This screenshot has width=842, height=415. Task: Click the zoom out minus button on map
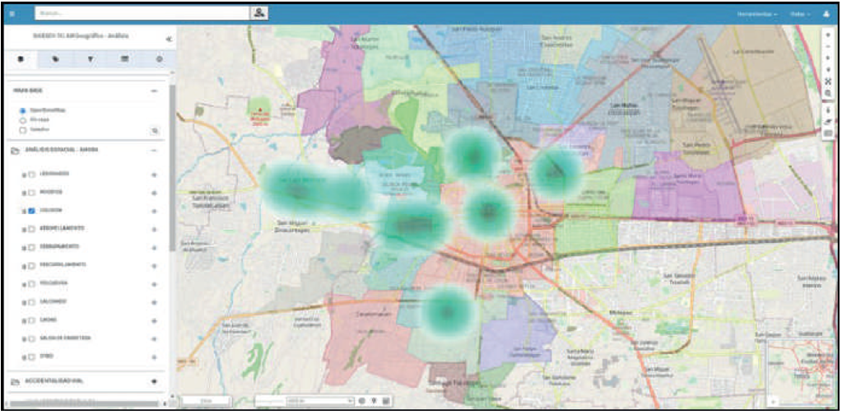tap(828, 45)
